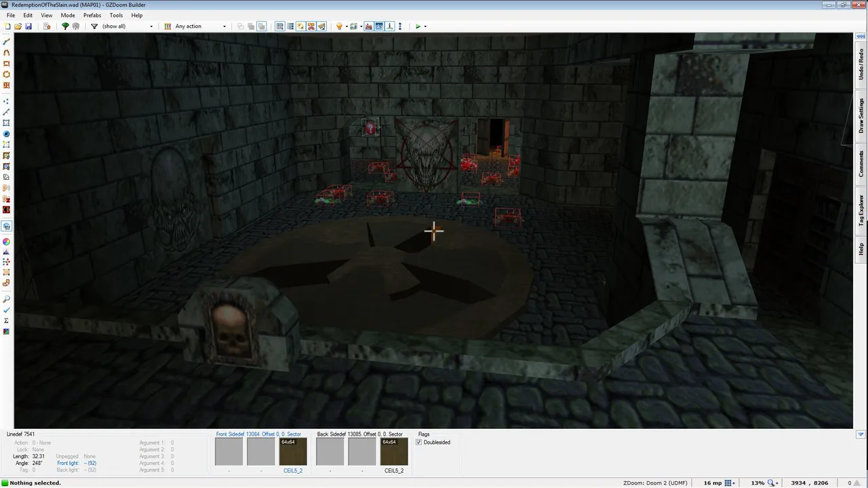Open the find and replace magnifier

coord(7,299)
